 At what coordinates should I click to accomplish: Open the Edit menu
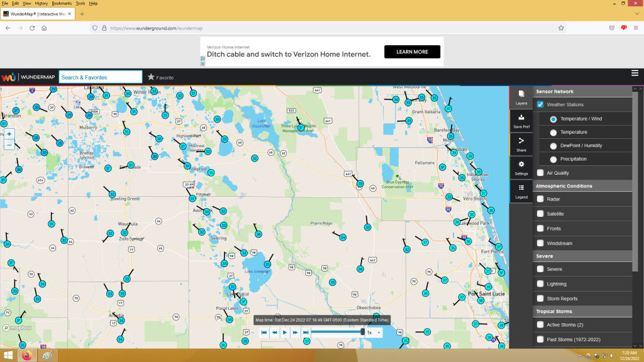[15, 3]
